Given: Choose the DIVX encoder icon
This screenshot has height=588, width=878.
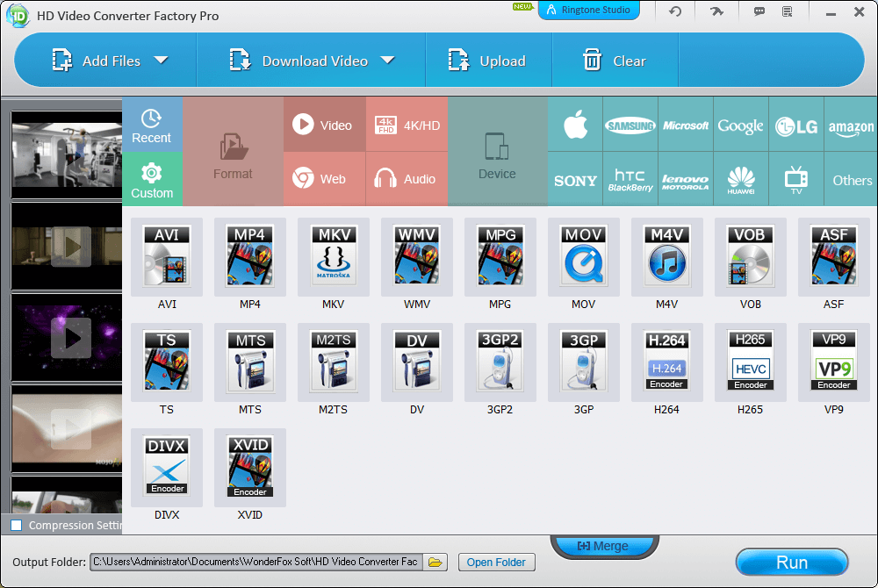Looking at the screenshot, I should pyautogui.click(x=166, y=467).
